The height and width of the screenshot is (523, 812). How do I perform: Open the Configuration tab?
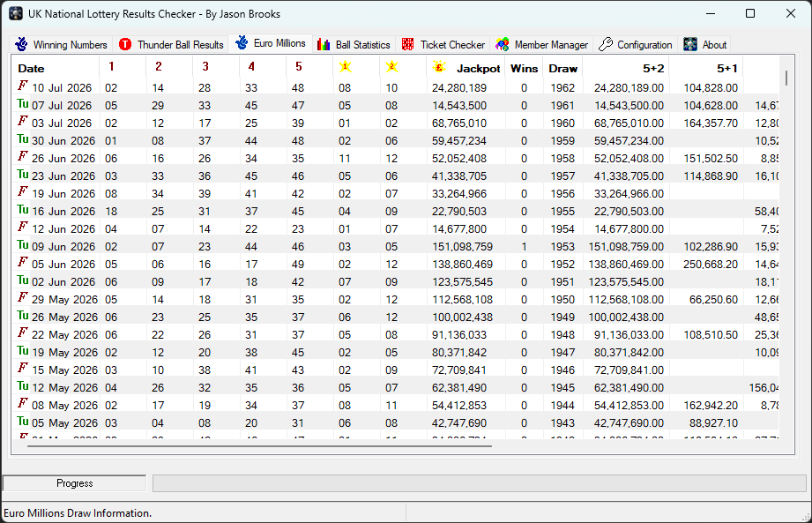[636, 44]
